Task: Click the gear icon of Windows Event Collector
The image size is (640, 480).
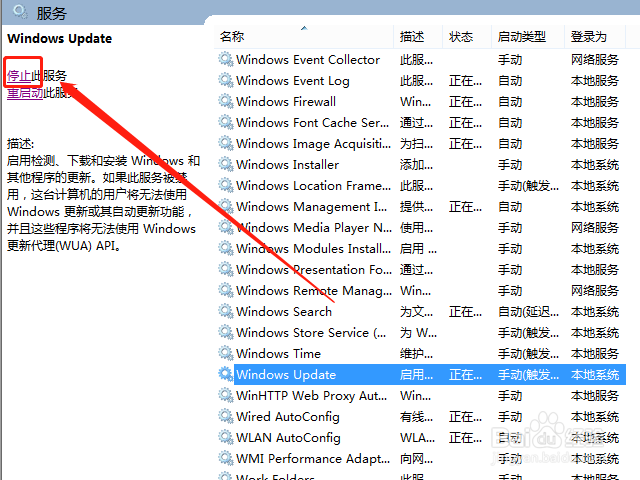Action: coord(226,59)
